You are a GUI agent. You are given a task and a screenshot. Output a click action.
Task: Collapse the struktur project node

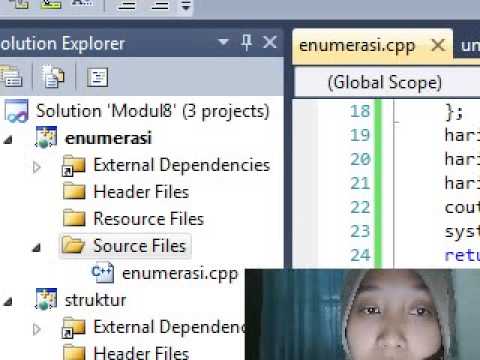click(x=8, y=302)
